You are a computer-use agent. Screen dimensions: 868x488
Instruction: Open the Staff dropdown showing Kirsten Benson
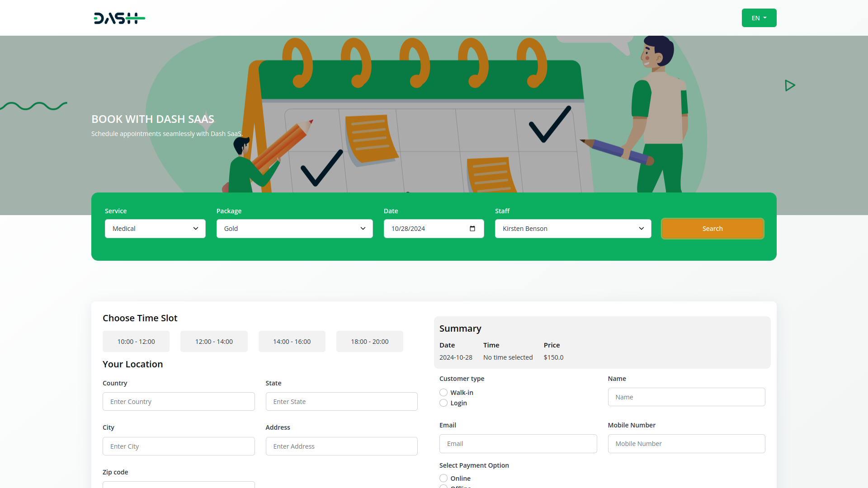[x=573, y=229]
